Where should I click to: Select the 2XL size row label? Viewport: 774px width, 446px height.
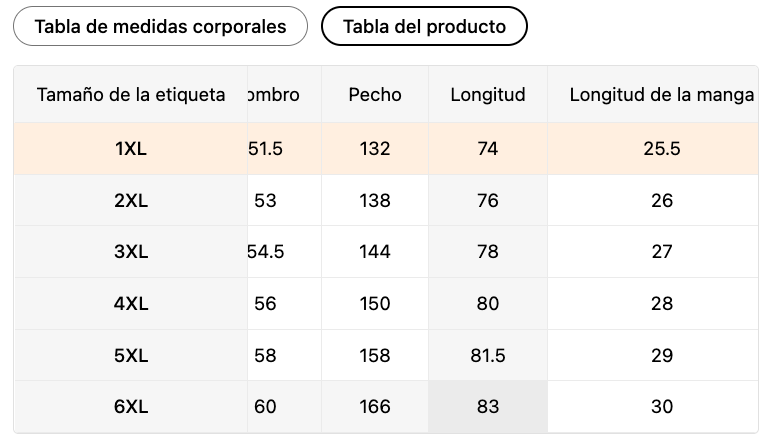[131, 200]
